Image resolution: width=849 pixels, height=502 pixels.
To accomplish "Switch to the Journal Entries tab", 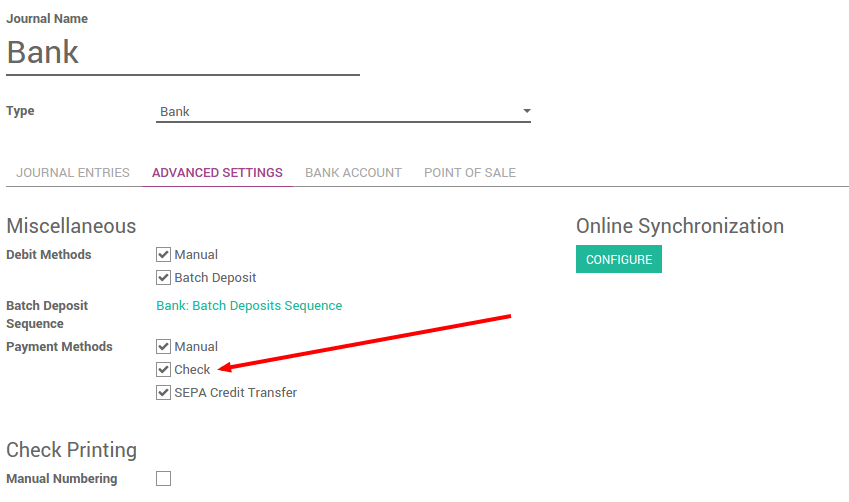I will pos(73,173).
